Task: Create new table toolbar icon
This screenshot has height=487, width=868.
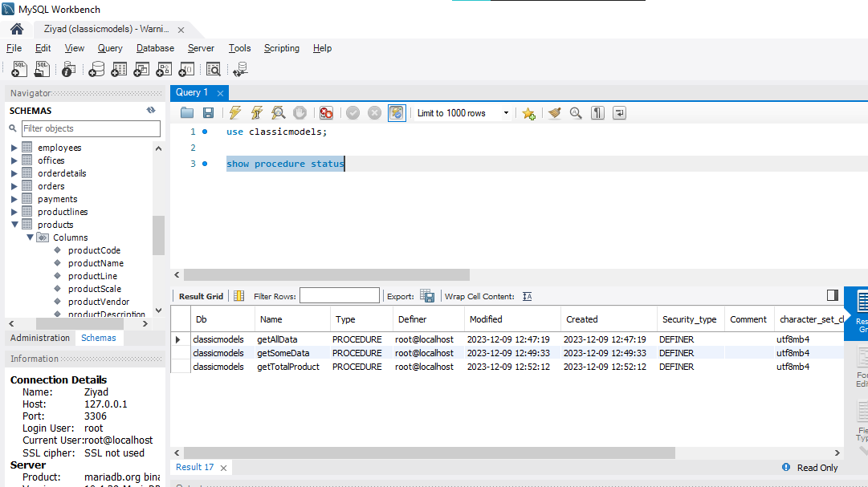Action: click(119, 69)
